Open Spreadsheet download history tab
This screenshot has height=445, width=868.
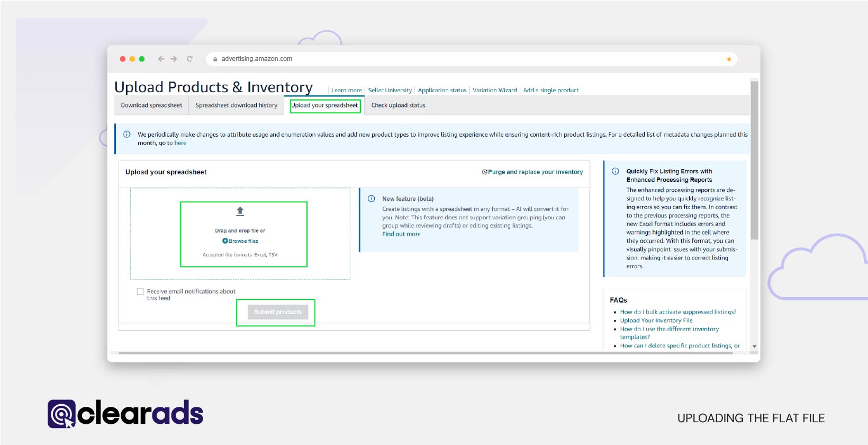pyautogui.click(x=237, y=105)
